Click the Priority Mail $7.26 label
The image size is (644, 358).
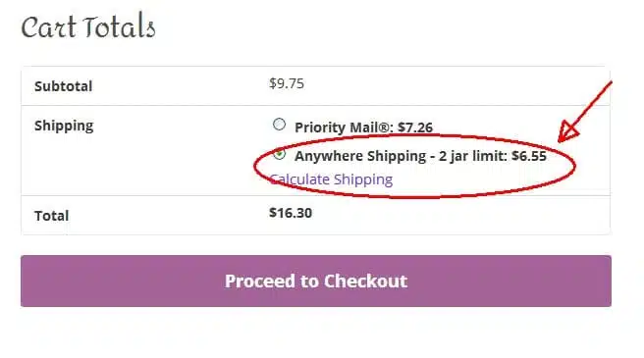pos(363,128)
